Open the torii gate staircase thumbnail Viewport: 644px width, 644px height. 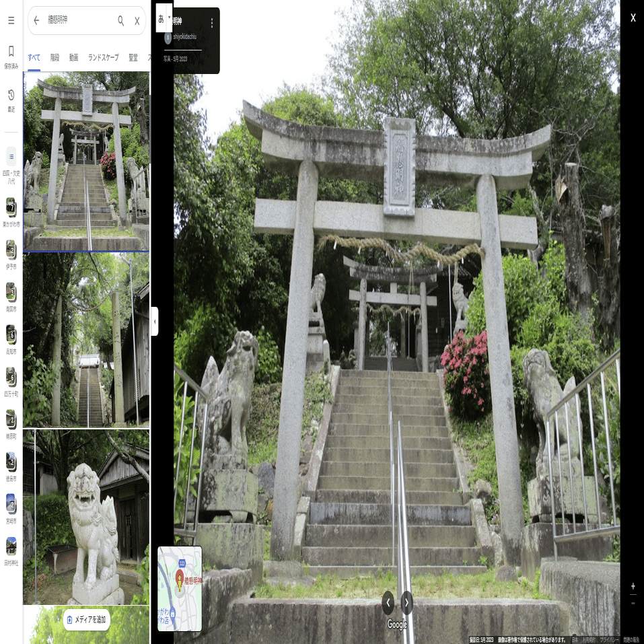point(86,162)
